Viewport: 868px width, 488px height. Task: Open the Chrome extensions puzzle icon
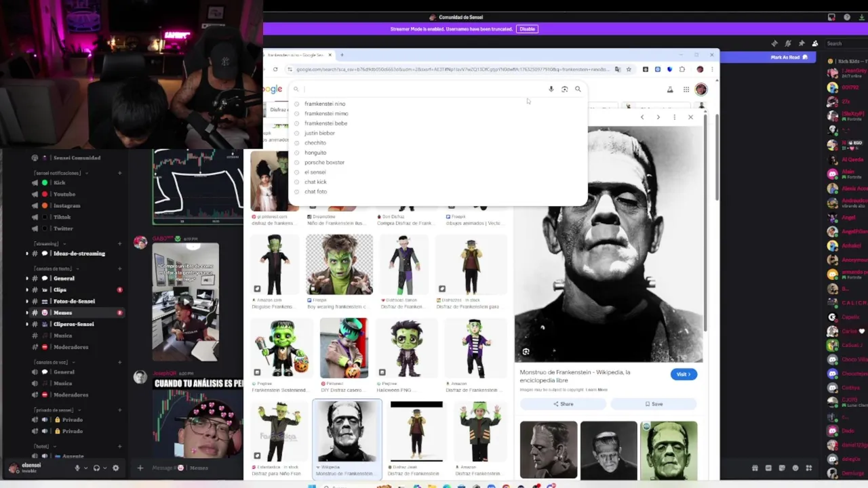[x=682, y=69]
